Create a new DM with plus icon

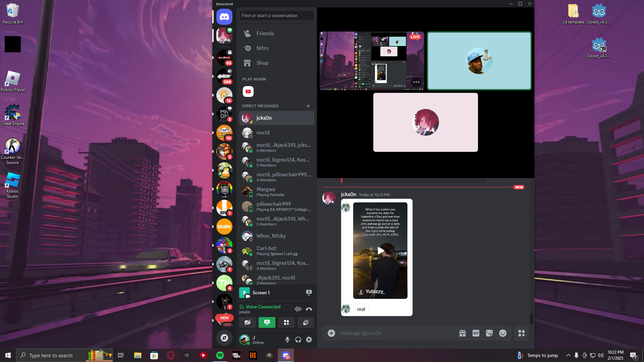click(x=308, y=106)
